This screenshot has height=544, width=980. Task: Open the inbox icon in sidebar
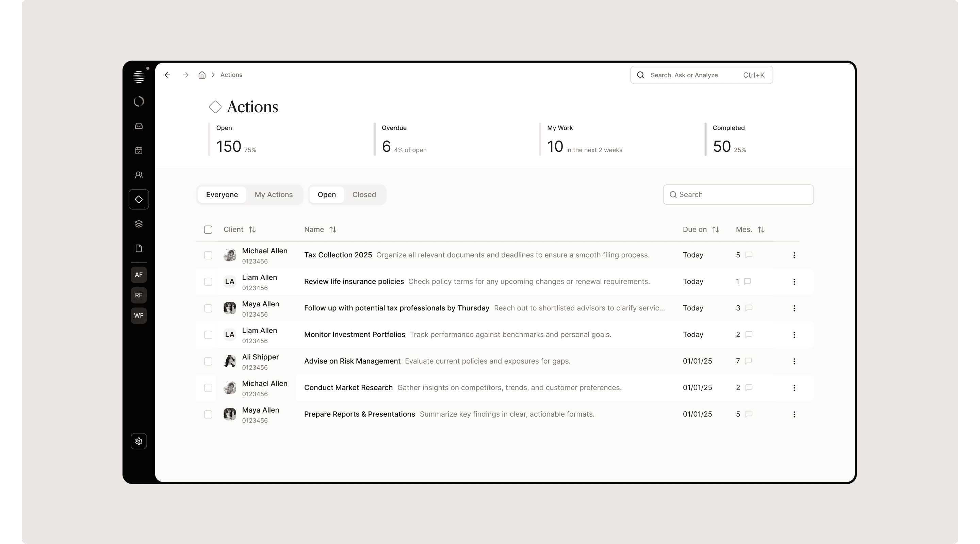139,126
